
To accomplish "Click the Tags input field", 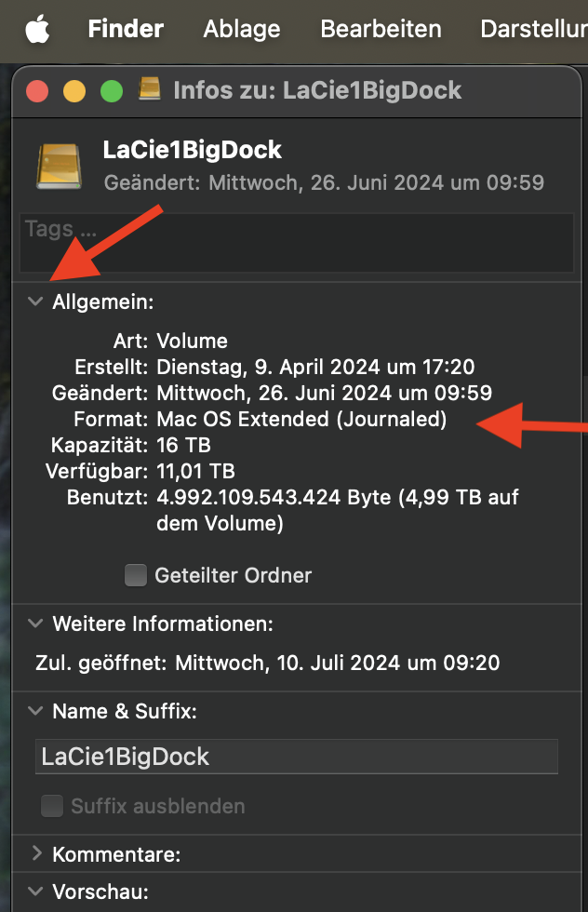I will tap(296, 241).
